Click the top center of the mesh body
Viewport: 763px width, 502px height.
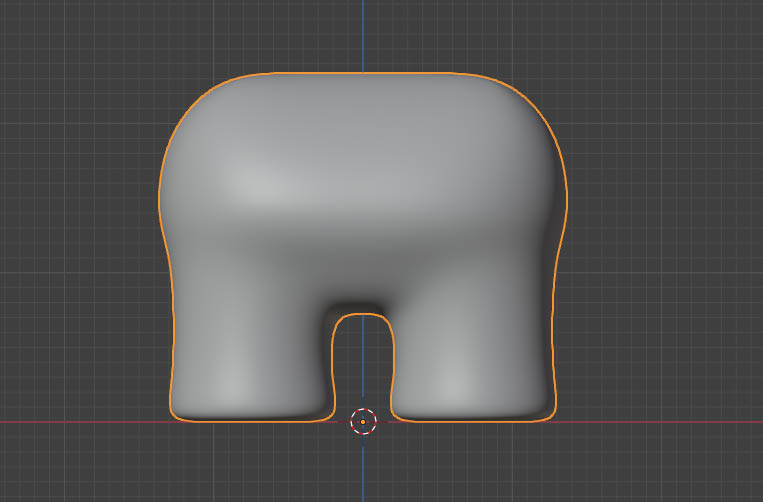coord(363,90)
